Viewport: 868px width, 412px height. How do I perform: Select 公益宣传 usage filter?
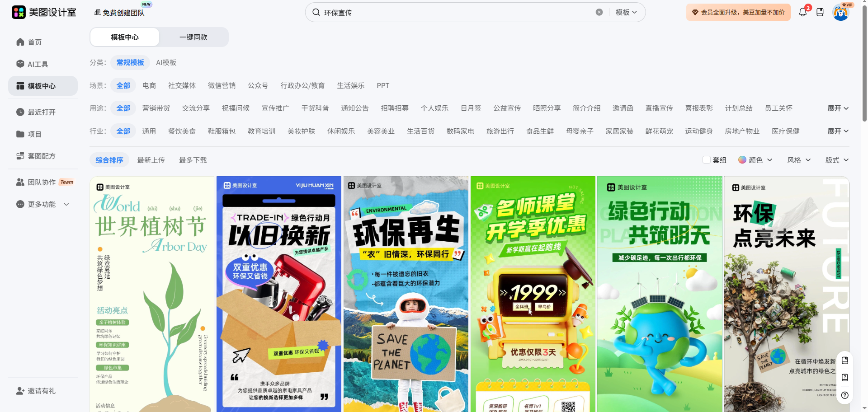pos(507,108)
